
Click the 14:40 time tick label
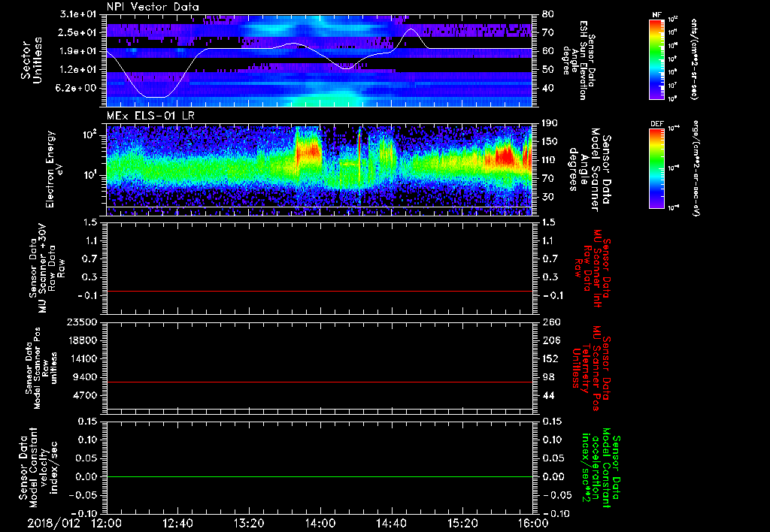pyautogui.click(x=391, y=523)
